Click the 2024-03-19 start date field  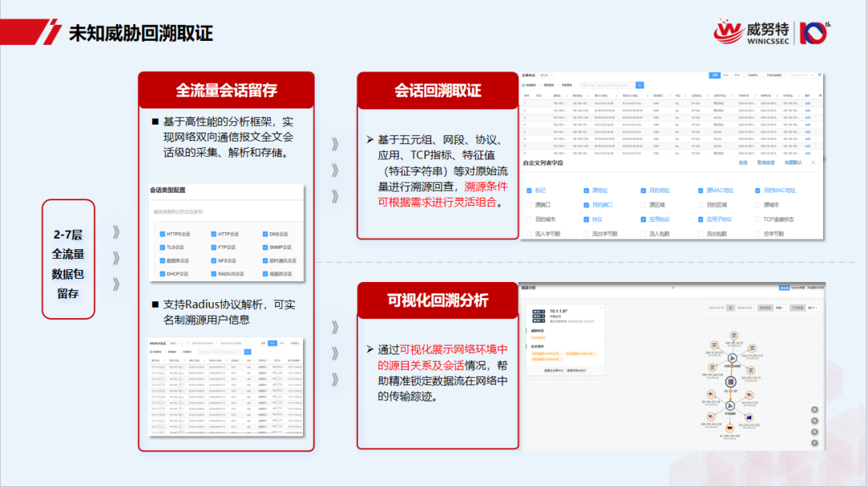[716, 308]
